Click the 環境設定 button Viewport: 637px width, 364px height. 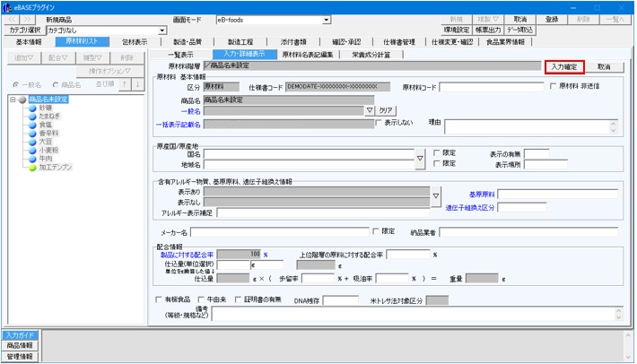coord(457,30)
